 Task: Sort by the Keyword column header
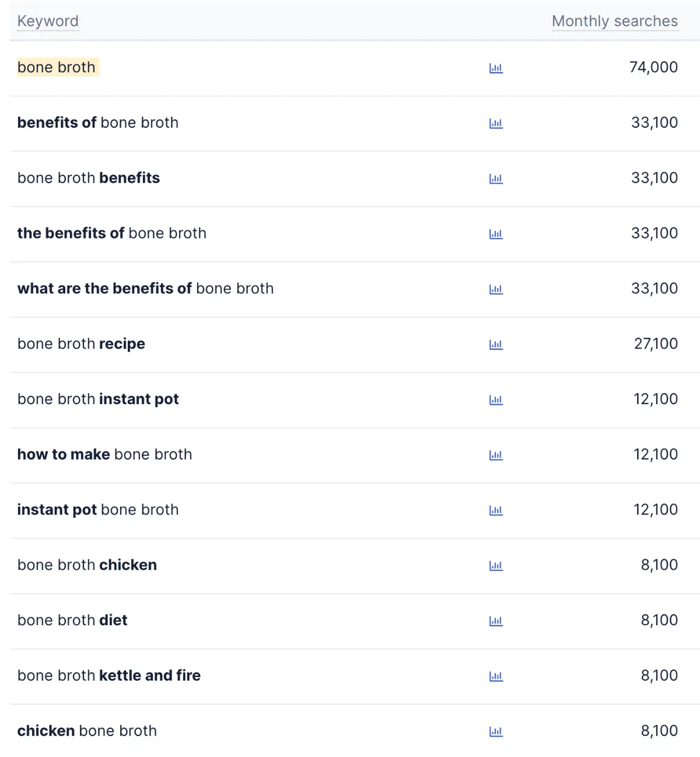(x=48, y=22)
